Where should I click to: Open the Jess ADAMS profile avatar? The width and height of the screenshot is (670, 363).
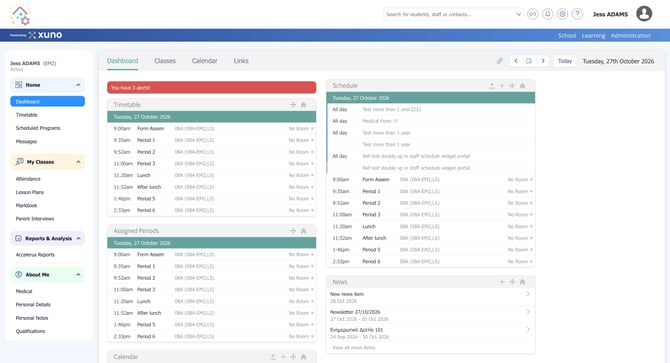644,14
